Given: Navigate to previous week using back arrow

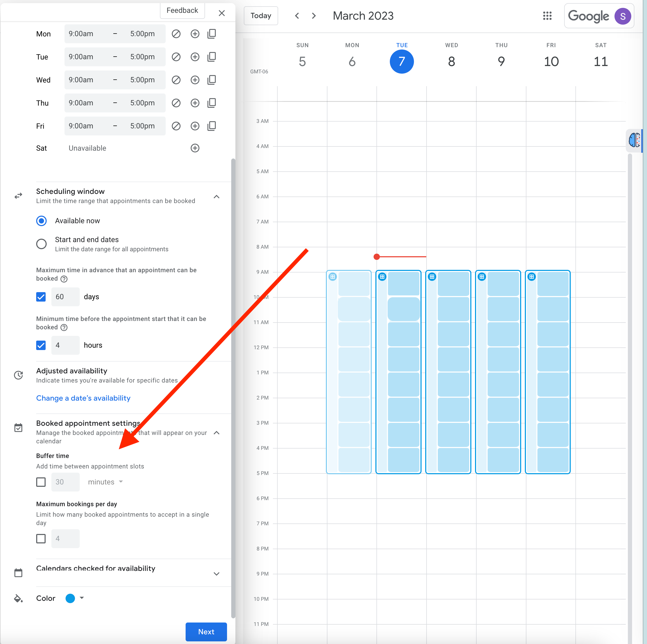Looking at the screenshot, I should point(298,16).
